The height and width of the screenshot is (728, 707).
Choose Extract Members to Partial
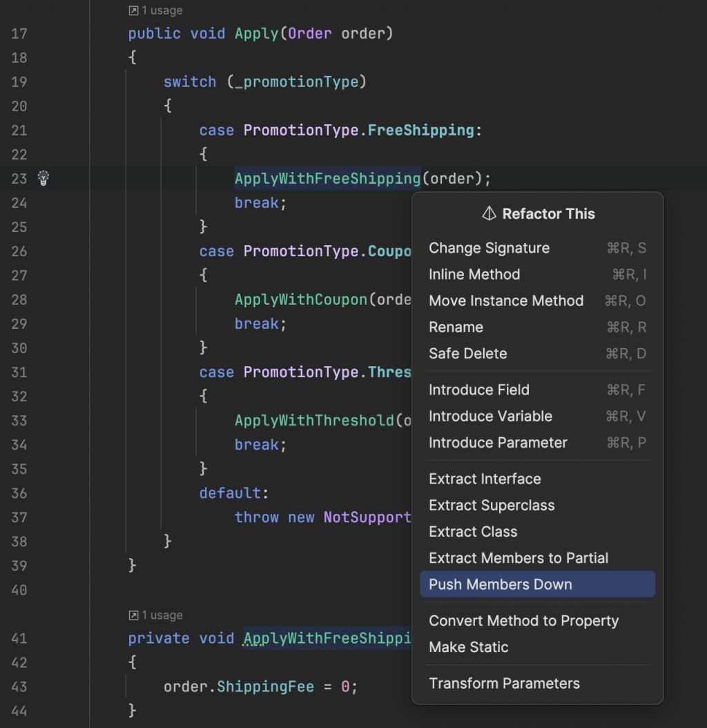click(519, 557)
